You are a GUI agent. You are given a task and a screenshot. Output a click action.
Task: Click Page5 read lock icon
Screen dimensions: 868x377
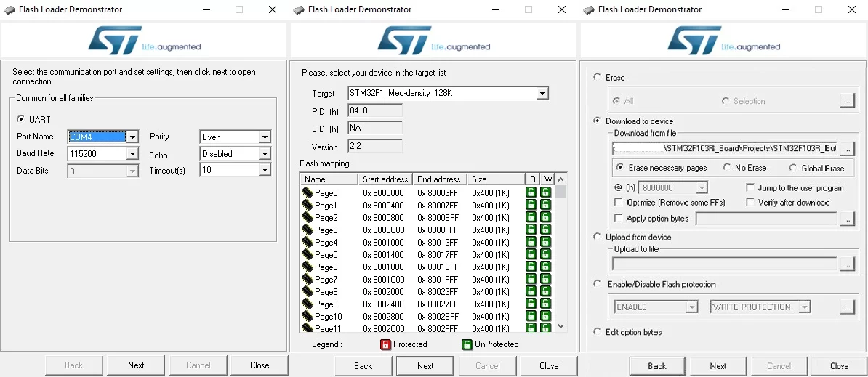[531, 255]
